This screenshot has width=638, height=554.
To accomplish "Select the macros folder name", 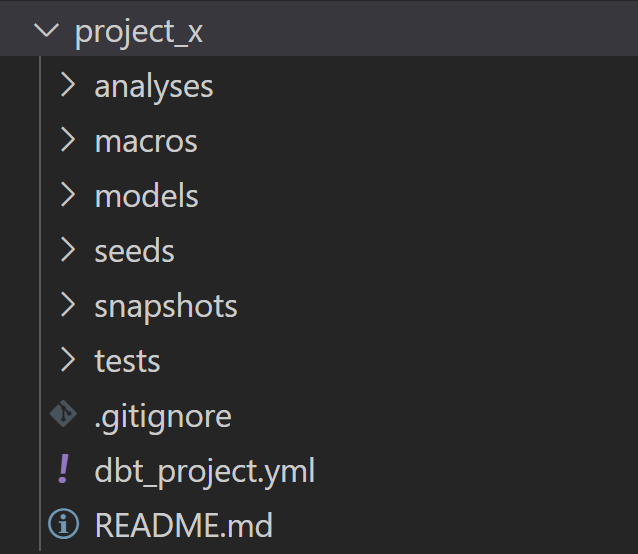I will click(x=146, y=142).
